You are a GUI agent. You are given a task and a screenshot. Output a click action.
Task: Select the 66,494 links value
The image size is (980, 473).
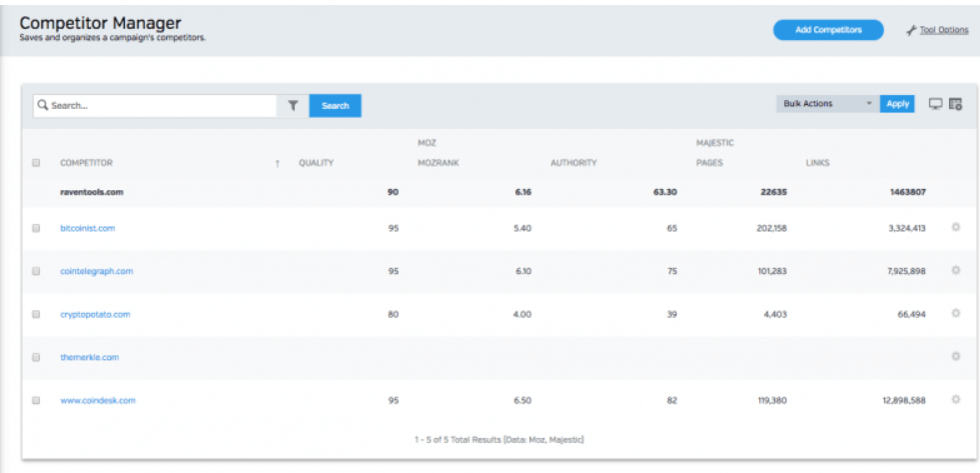[912, 314]
